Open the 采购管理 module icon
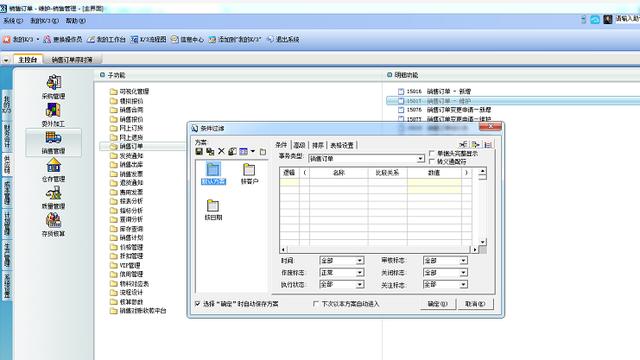The width and height of the screenshot is (640, 360). pos(53,82)
